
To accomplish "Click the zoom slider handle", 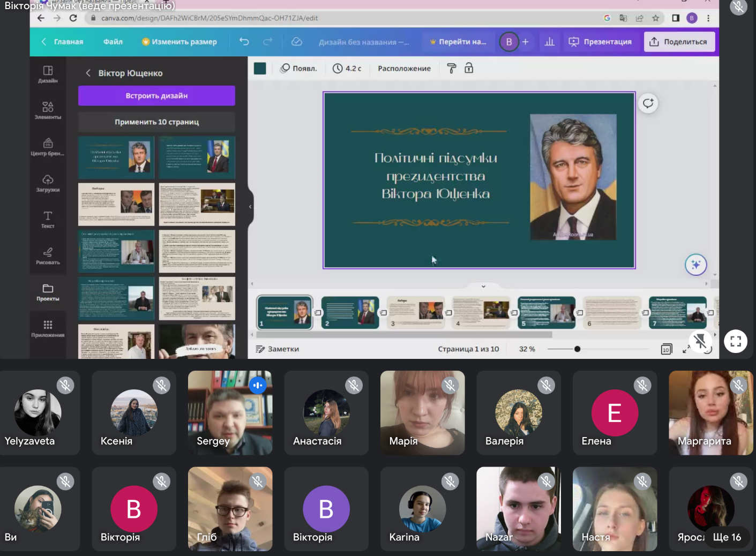I will (577, 349).
